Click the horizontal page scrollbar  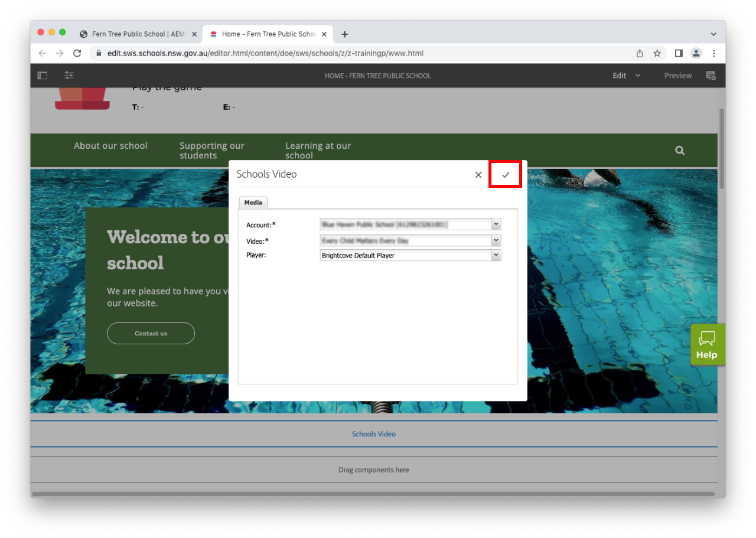(x=373, y=494)
